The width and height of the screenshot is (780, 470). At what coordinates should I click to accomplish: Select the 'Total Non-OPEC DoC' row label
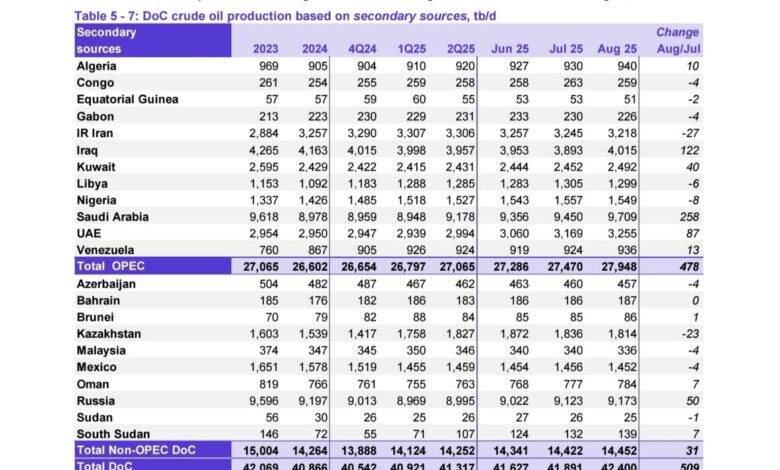[138, 451]
